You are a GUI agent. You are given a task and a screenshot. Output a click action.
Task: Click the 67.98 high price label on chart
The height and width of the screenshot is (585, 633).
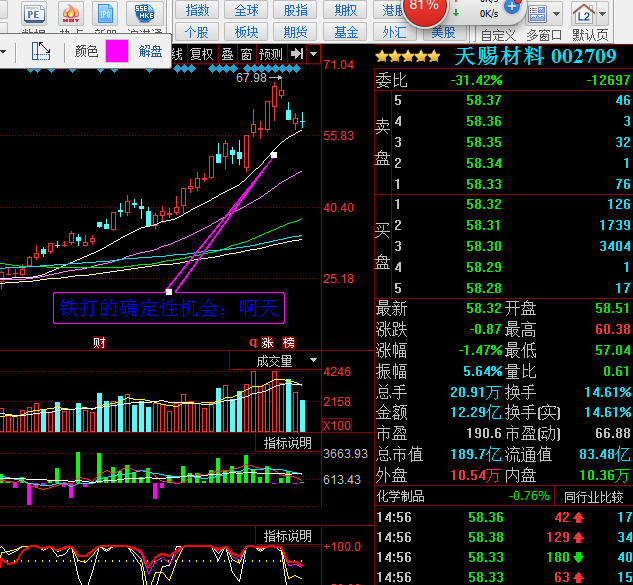pyautogui.click(x=252, y=78)
